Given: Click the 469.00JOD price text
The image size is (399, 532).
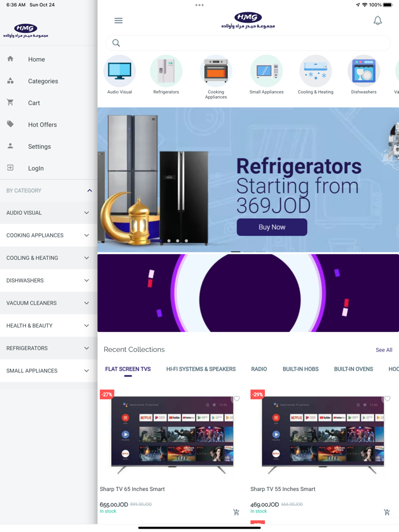Looking at the screenshot, I should [x=264, y=505].
